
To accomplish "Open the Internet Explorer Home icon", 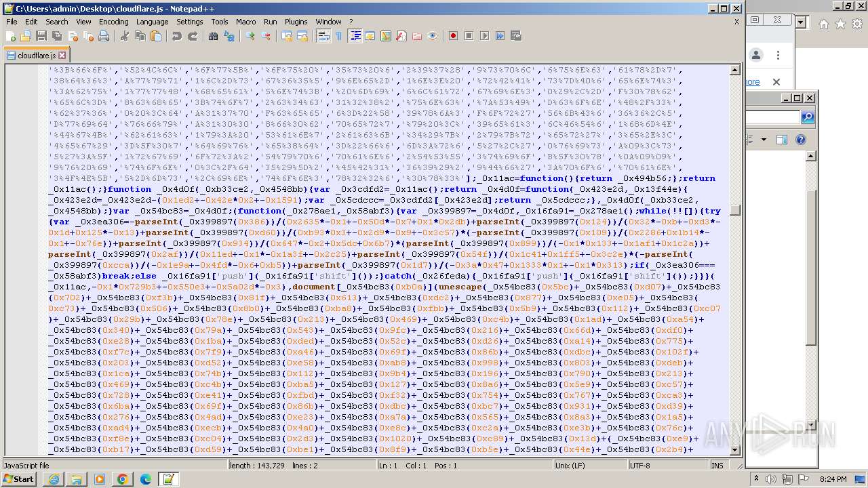I will 823,24.
